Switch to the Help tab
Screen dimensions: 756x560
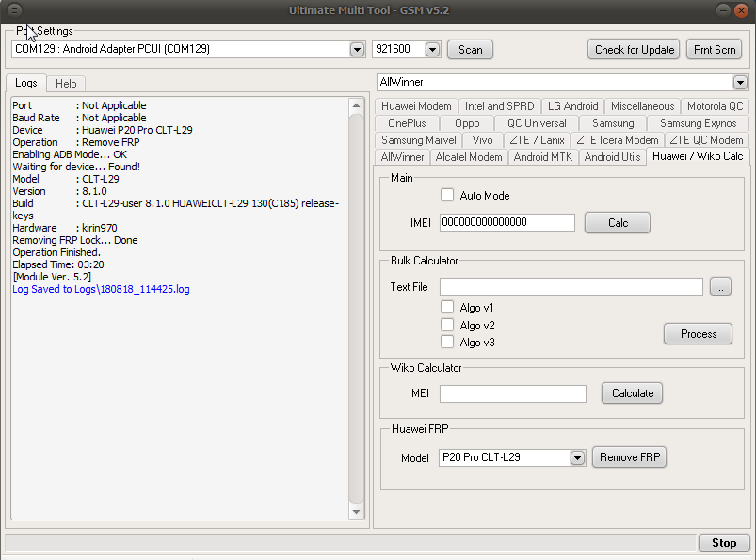click(x=66, y=84)
